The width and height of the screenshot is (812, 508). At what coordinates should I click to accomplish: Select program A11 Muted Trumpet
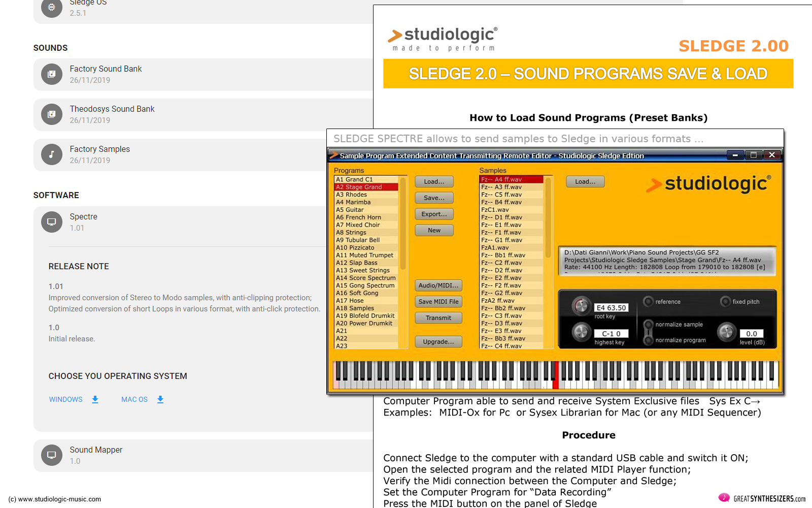point(366,256)
